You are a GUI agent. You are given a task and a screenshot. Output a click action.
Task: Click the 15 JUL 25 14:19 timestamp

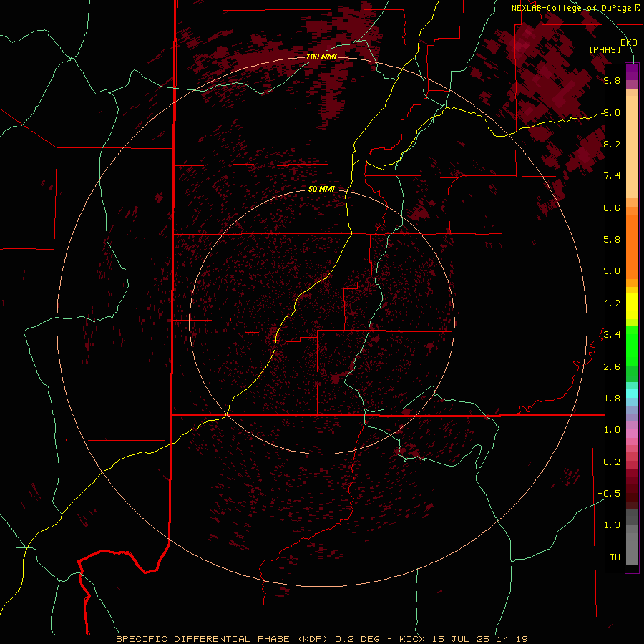479,639
